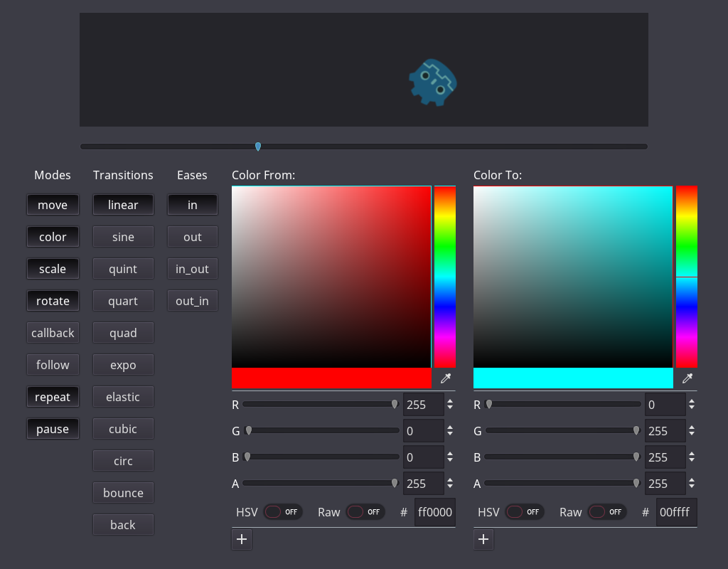Toggle the repeat mode button
The image size is (728, 569).
click(53, 397)
